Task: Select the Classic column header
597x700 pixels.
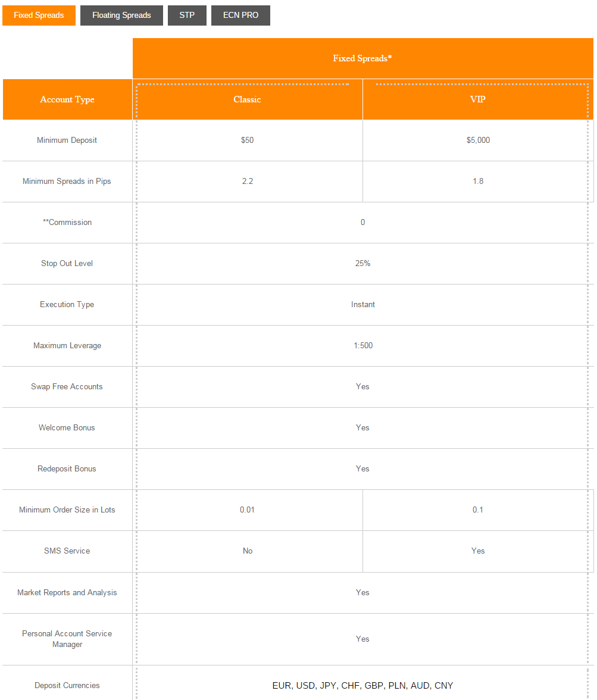Action: (247, 99)
